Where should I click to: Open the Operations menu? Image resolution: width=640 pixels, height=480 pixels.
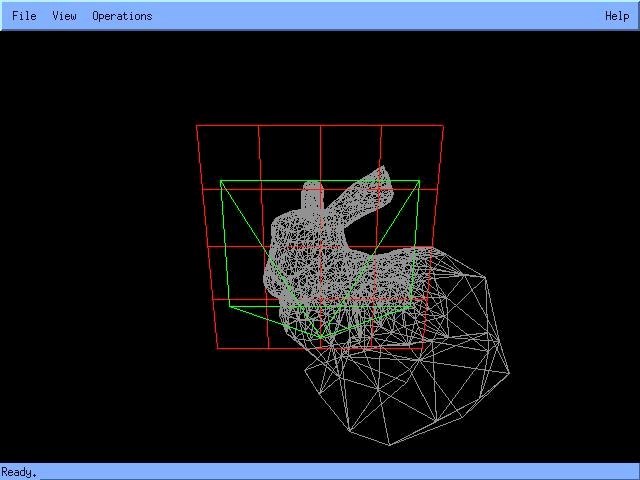(x=122, y=16)
